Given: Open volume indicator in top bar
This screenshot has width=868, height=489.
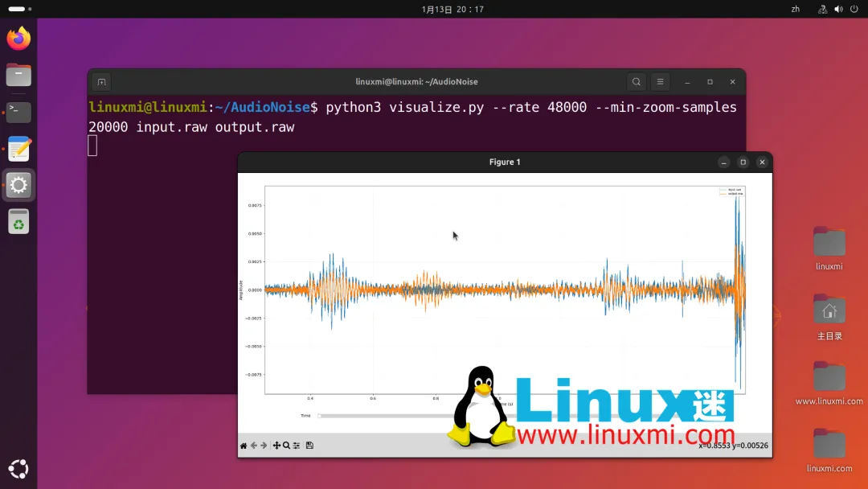Looking at the screenshot, I should pyautogui.click(x=838, y=10).
